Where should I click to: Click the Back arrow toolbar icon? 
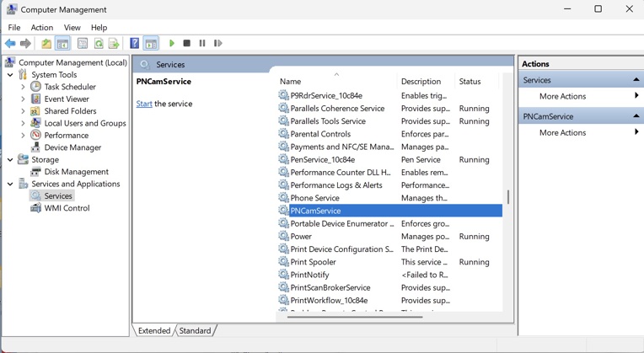(x=10, y=43)
